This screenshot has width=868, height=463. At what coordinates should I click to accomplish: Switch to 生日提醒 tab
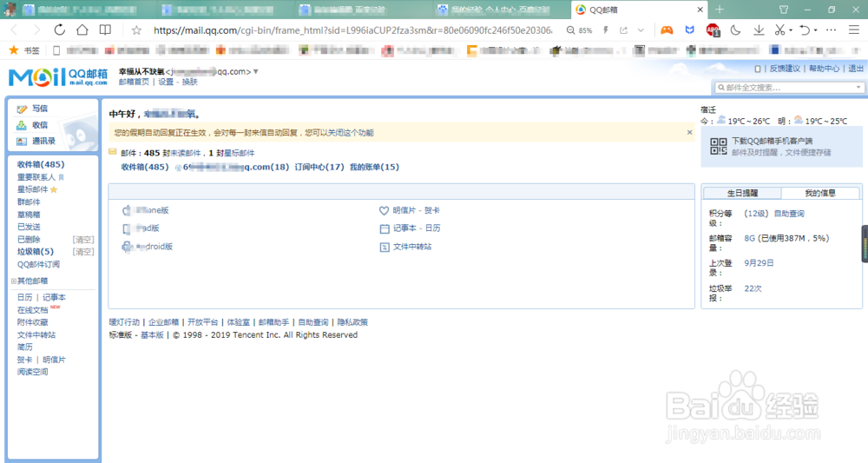(742, 193)
